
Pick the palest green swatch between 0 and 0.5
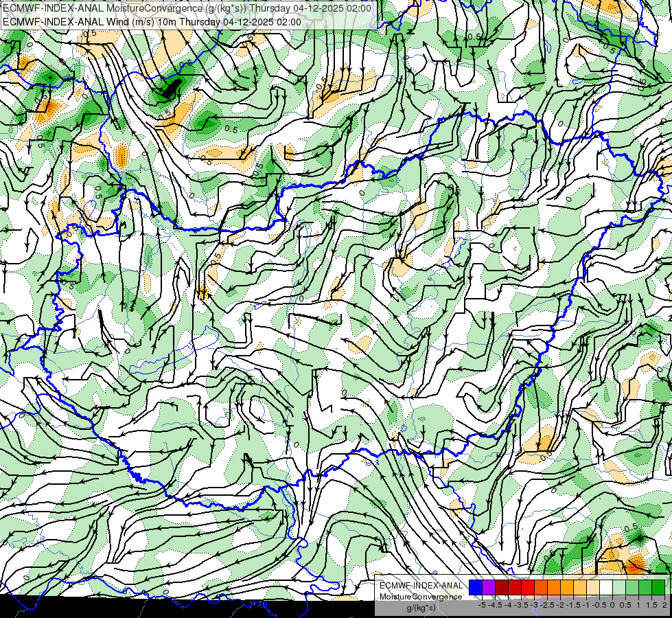click(619, 587)
